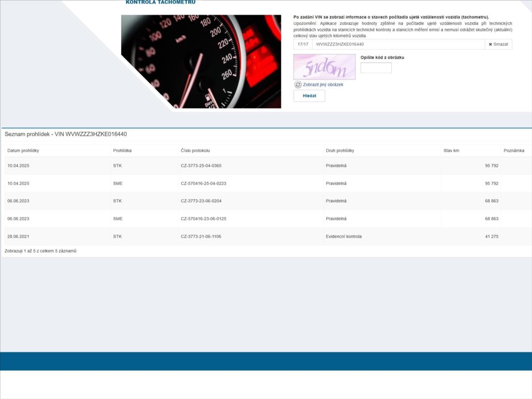Click the Smazat clear button
This screenshot has height=399, width=532.
[x=498, y=44]
